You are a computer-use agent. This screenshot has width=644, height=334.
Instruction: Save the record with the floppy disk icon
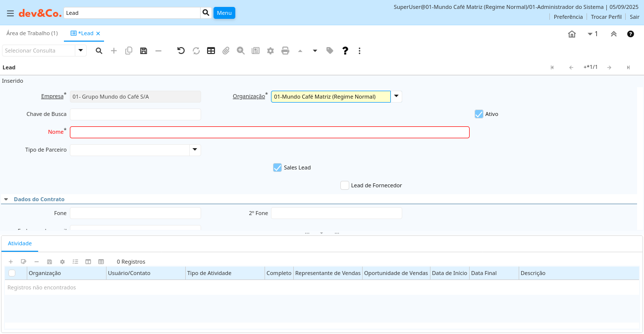[x=144, y=51]
